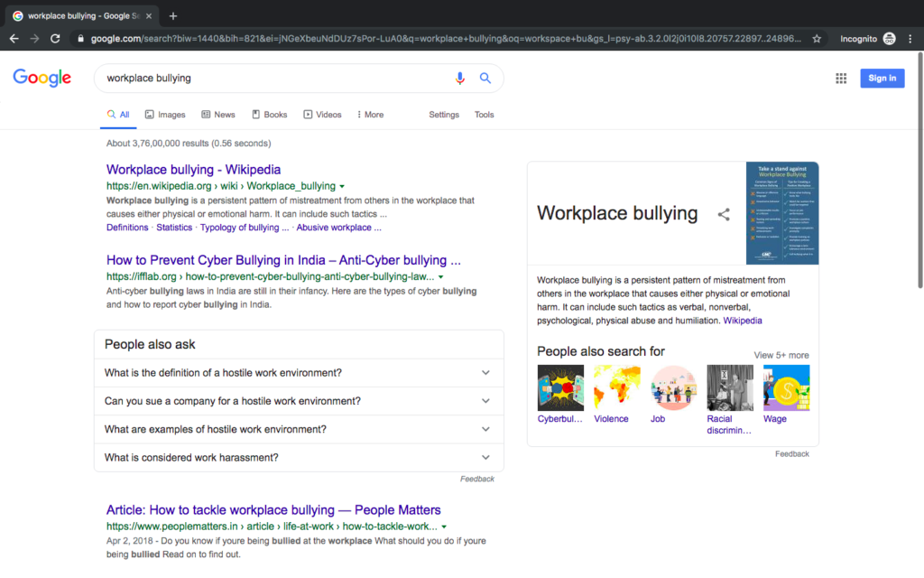
Task: Click the Sign in button
Action: tap(882, 78)
